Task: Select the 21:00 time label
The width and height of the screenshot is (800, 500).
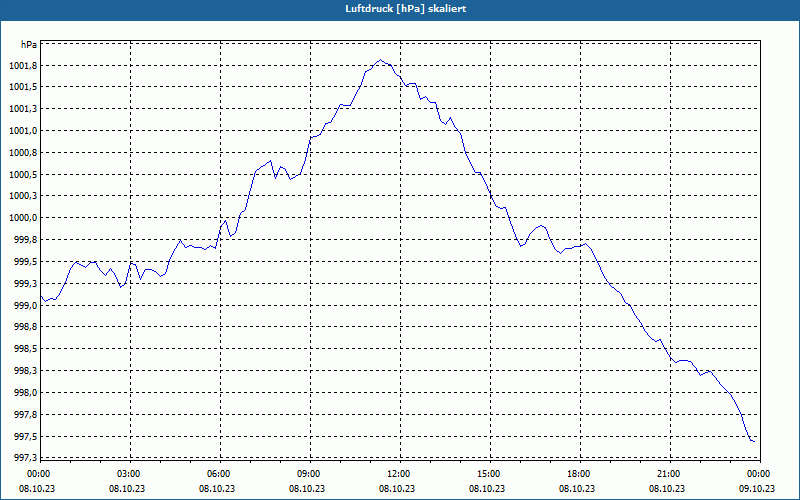Action: pos(669,474)
